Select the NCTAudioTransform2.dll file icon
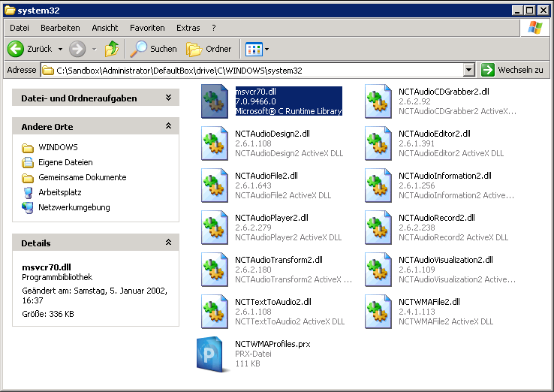Screen dimensions: 554x392 tap(215, 270)
